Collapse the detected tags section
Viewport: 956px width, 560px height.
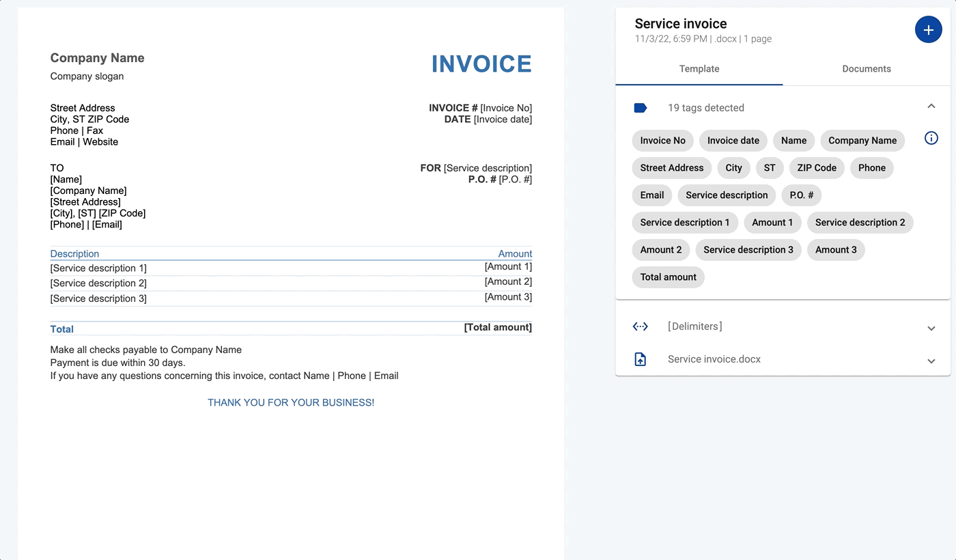coord(931,106)
